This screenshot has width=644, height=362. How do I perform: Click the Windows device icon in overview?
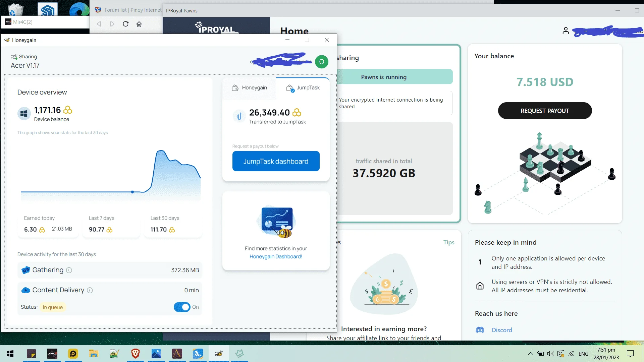[24, 114]
